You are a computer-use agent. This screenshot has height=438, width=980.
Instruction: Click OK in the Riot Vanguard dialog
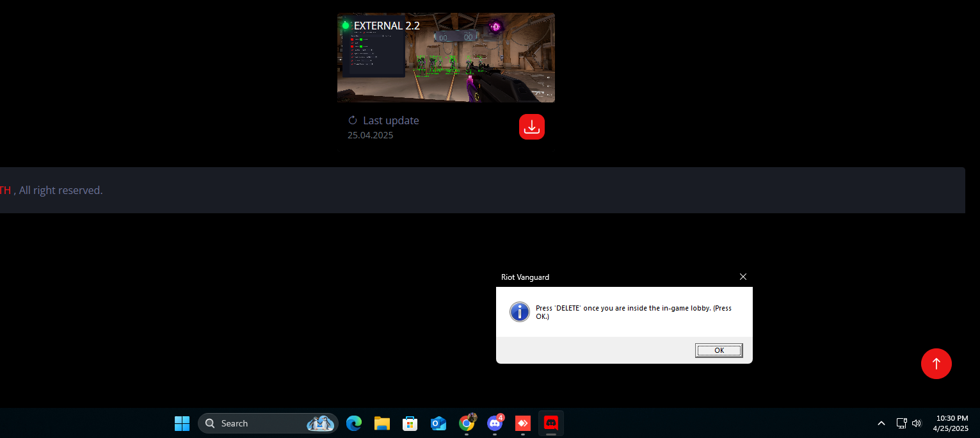[718, 350]
